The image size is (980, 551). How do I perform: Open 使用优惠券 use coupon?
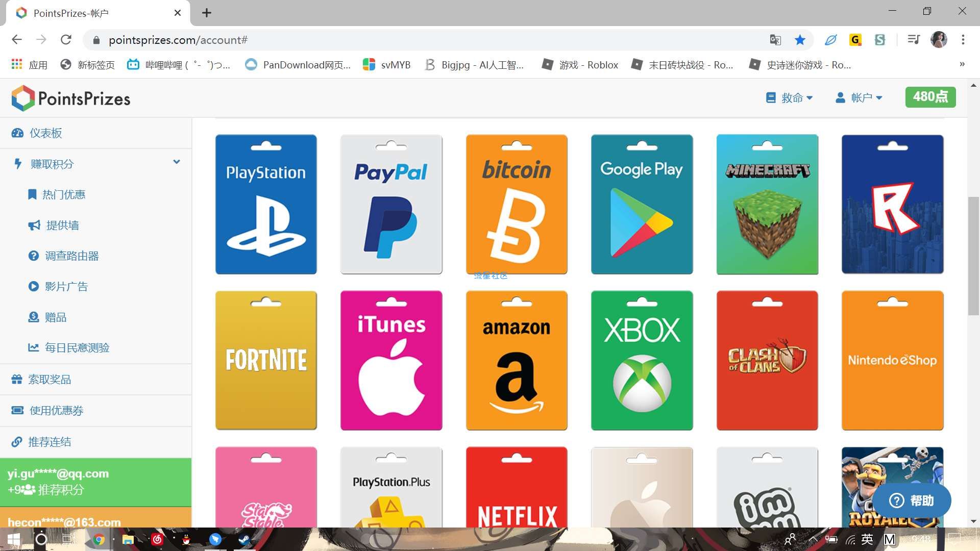click(x=96, y=411)
